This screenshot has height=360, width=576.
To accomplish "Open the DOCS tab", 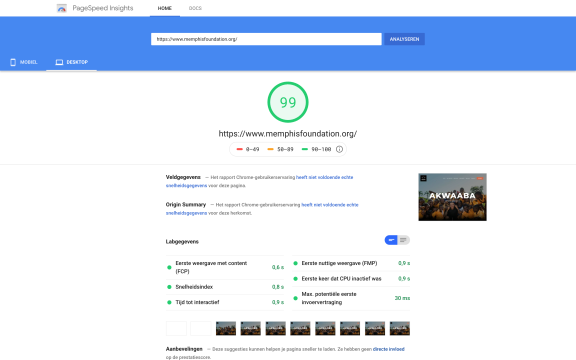I will point(195,8).
